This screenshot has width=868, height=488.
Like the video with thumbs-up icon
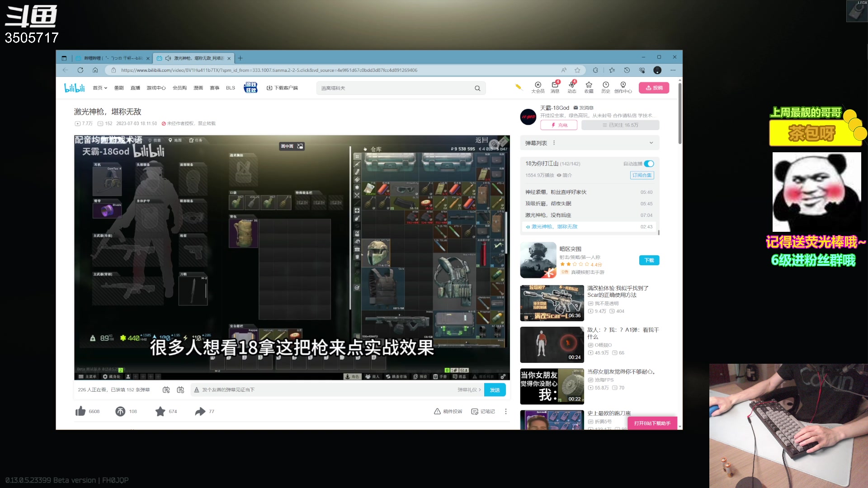click(80, 411)
